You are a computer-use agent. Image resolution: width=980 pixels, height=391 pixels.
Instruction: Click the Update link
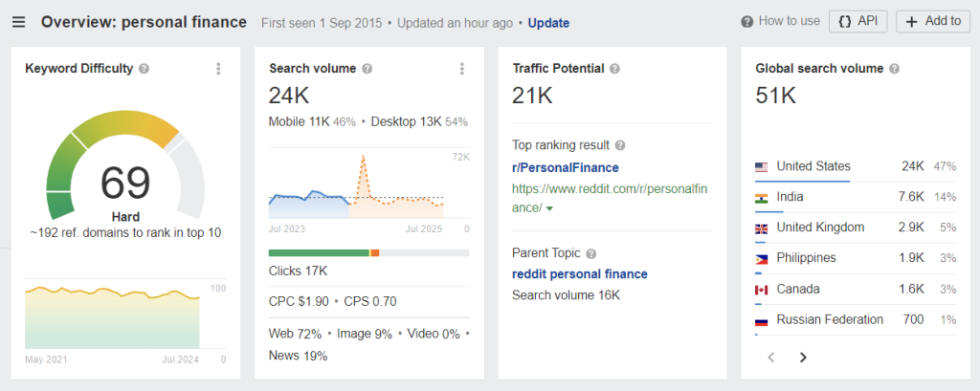click(x=548, y=23)
